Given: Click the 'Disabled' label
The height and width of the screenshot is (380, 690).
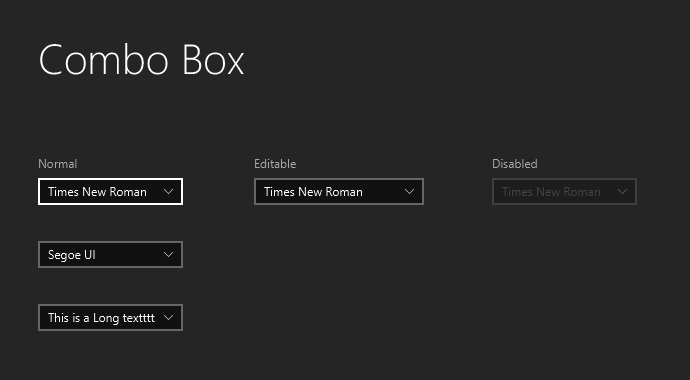Looking at the screenshot, I should [514, 164].
